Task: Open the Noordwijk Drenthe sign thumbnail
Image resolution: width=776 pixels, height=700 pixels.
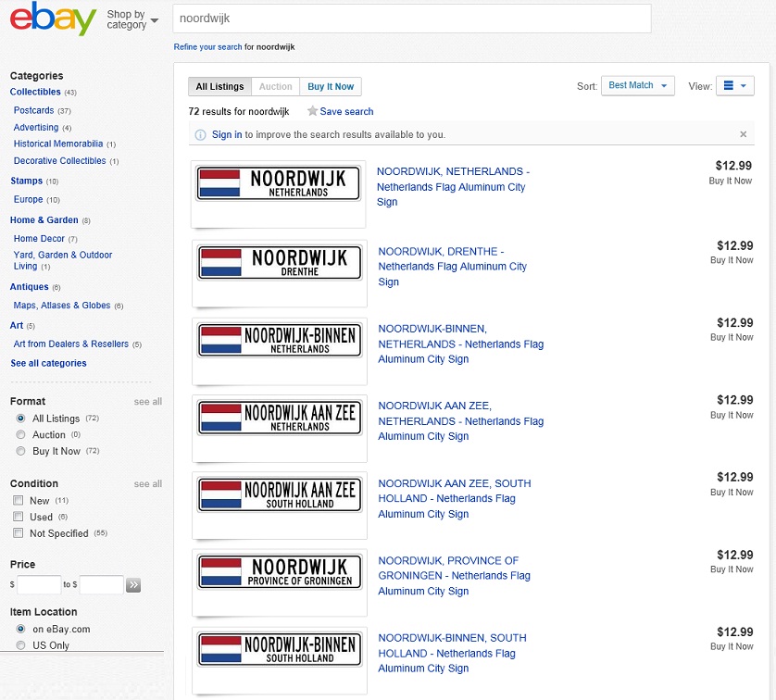Action: 279,263
